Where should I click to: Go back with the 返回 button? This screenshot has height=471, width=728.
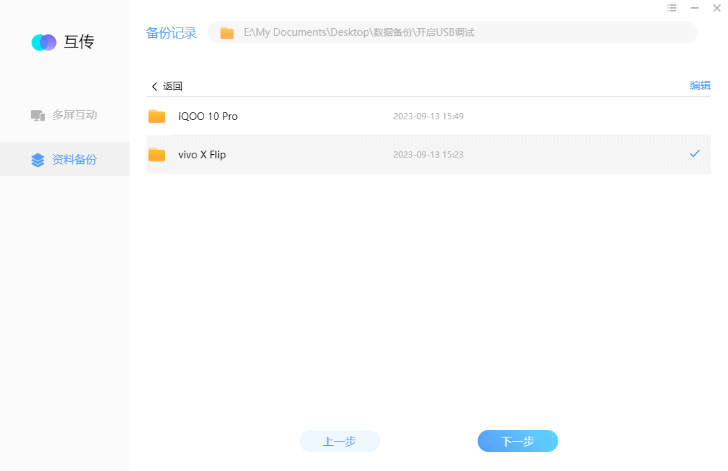167,86
